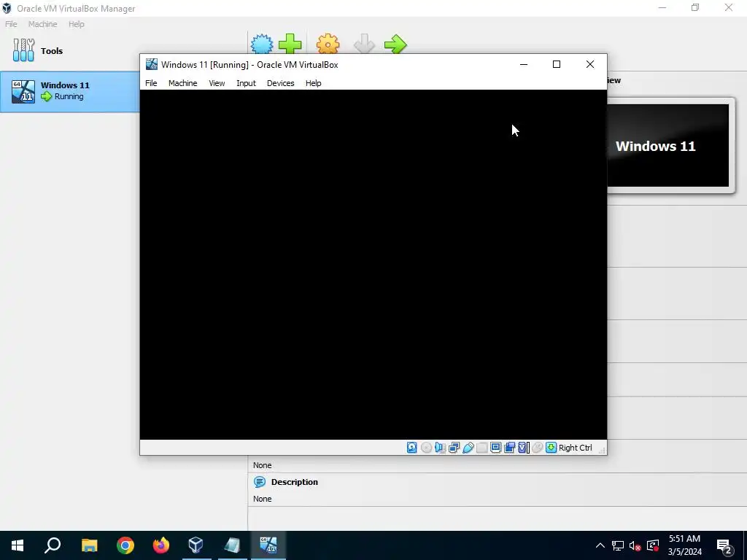Open File Explorer from the taskbar
This screenshot has height=560, width=747.
[x=89, y=545]
